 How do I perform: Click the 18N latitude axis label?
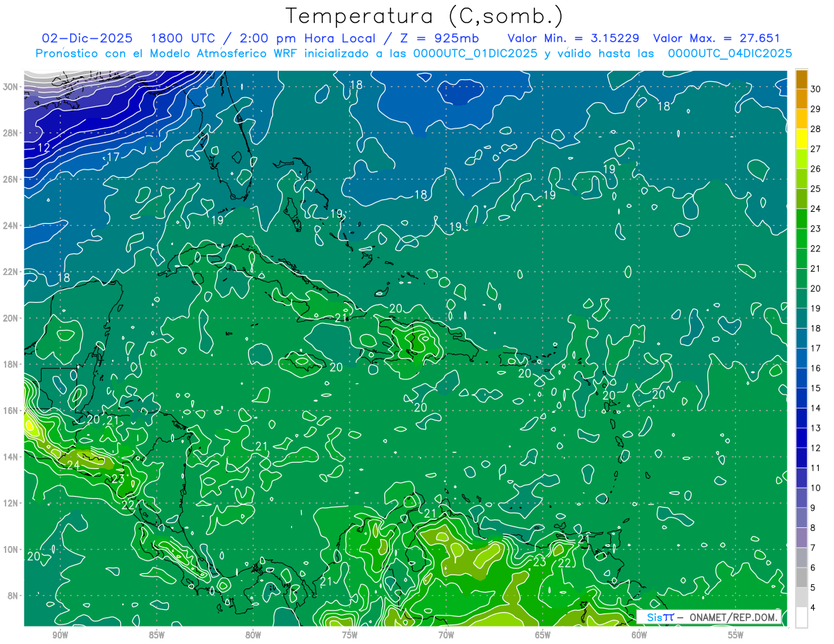[x=11, y=364]
